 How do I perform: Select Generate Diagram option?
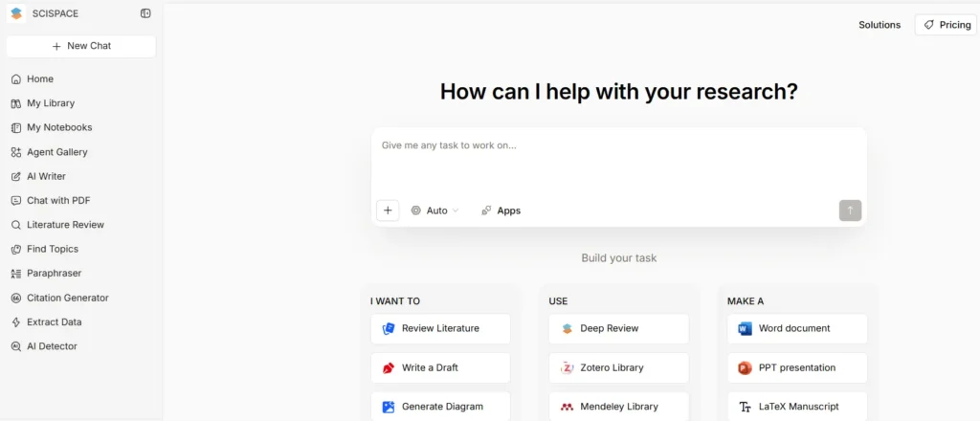click(x=440, y=407)
